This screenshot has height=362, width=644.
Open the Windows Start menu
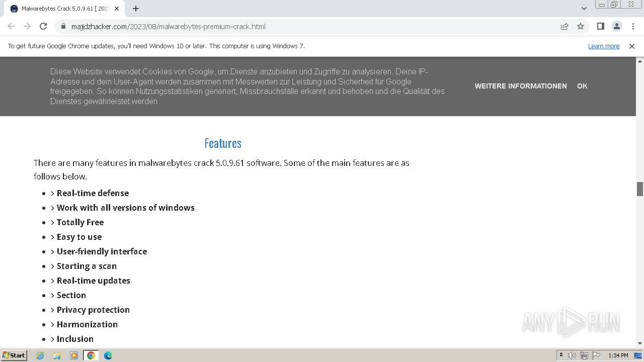pyautogui.click(x=14, y=355)
